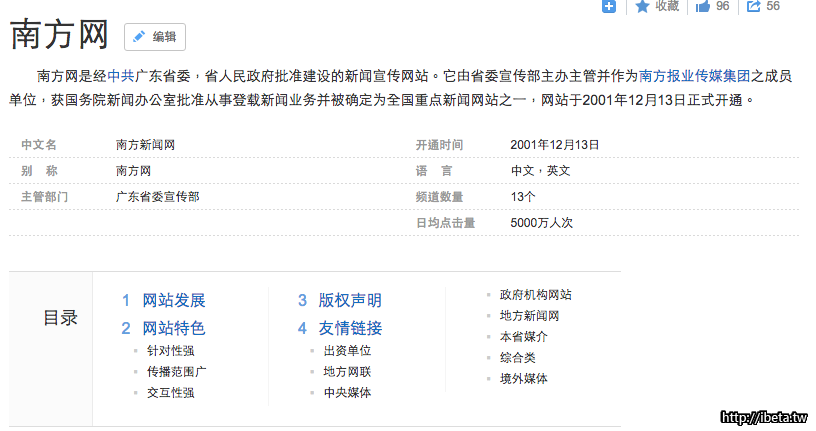Open 中央媒体 entry in contents
Image resolution: width=816 pixels, height=431 pixels.
tap(347, 393)
